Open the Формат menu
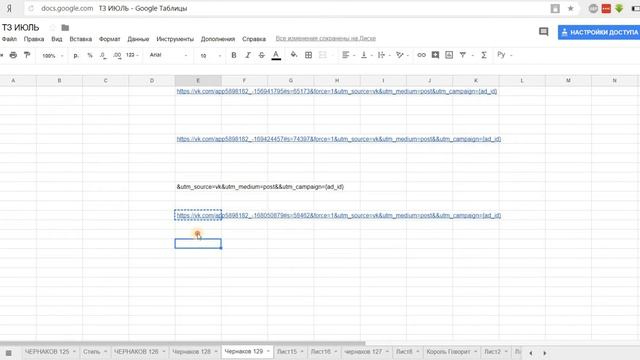This screenshot has height=360, width=640. (109, 39)
